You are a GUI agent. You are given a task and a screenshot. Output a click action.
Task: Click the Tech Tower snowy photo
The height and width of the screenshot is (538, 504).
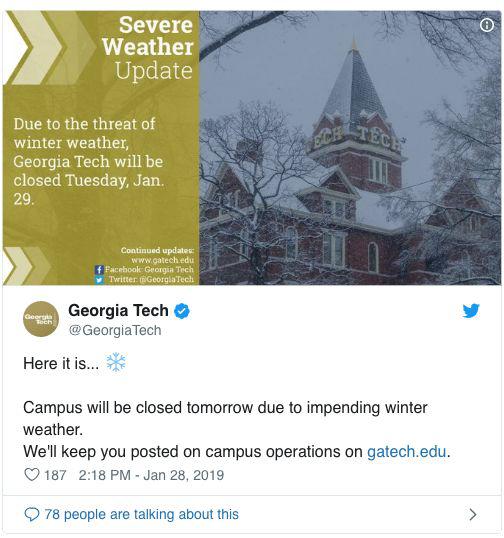[350, 148]
